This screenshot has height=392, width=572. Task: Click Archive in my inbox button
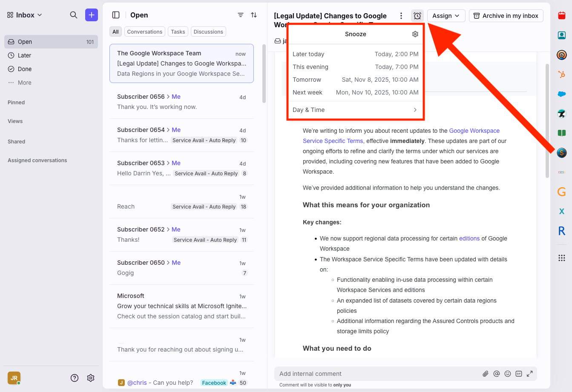[x=506, y=16]
